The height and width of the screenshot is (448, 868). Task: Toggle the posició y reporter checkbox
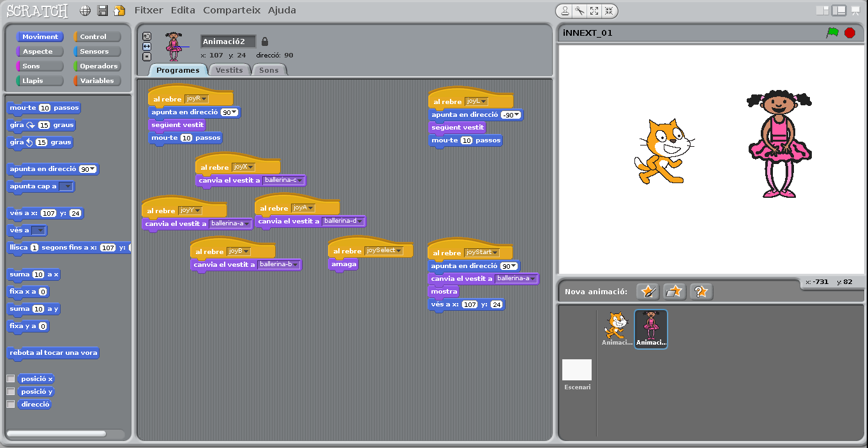pos(11,391)
